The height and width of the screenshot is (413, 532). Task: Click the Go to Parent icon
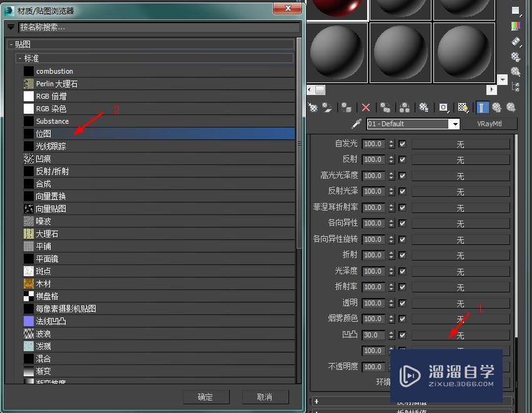496,107
